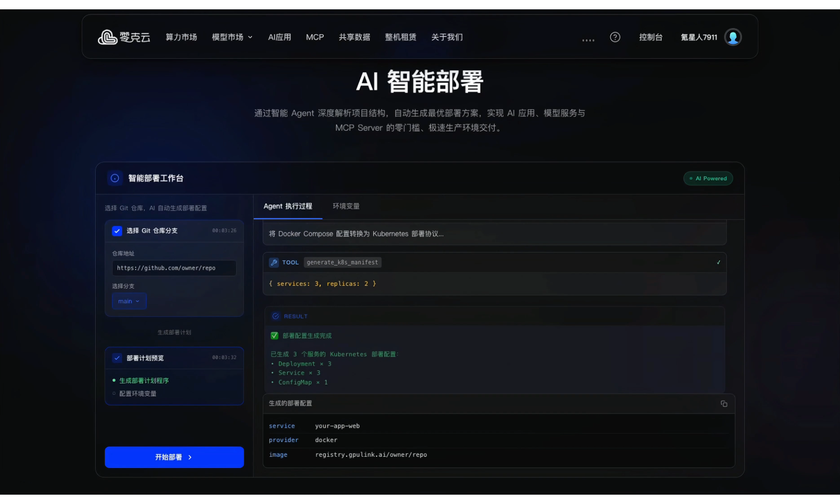Open the help question mark icon
This screenshot has width=840, height=504.
tap(615, 37)
